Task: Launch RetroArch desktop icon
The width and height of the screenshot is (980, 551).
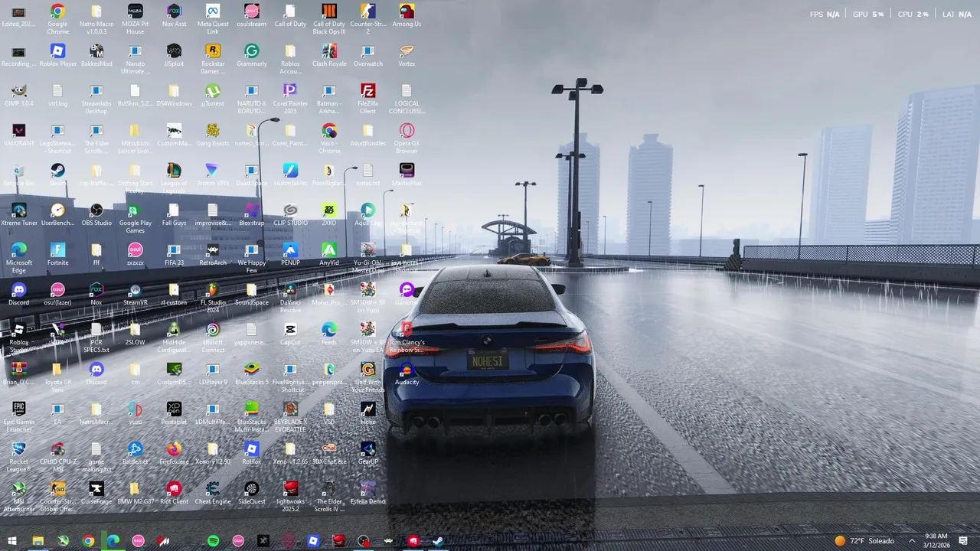Action: tap(213, 254)
